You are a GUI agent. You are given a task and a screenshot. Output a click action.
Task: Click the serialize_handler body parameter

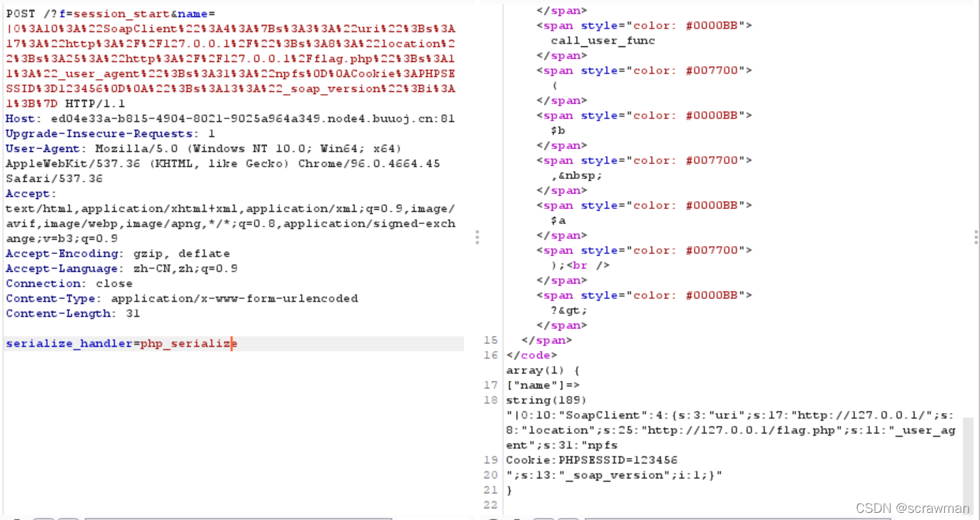tap(69, 343)
